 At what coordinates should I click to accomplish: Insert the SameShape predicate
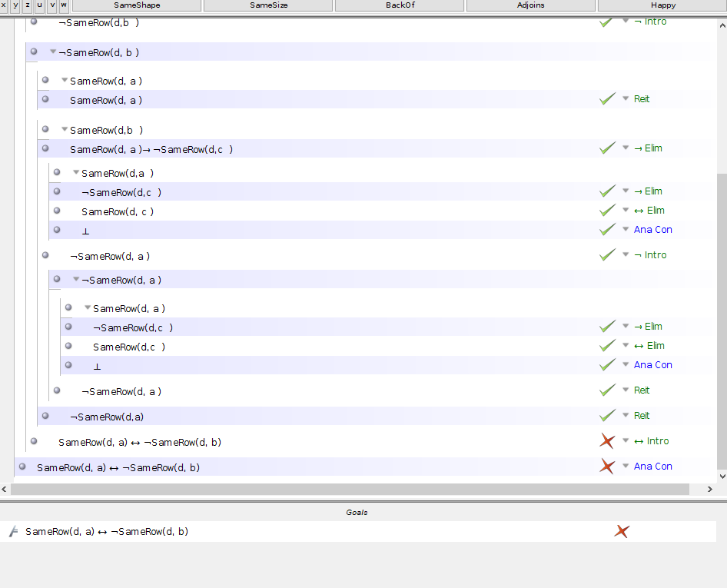tap(135, 5)
